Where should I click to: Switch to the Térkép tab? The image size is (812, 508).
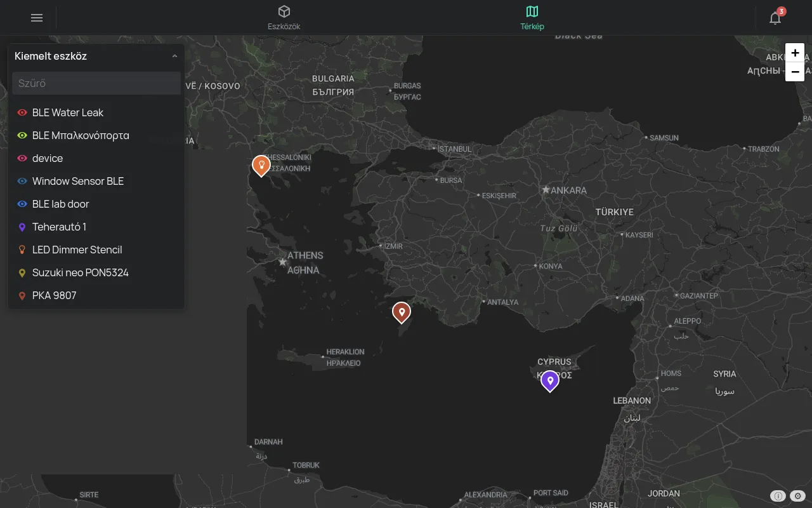click(x=532, y=18)
